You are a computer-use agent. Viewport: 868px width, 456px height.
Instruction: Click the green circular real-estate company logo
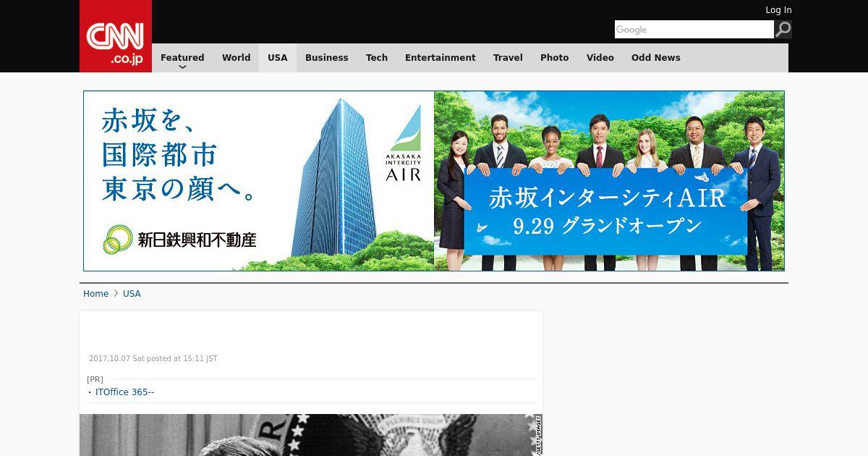click(x=118, y=240)
